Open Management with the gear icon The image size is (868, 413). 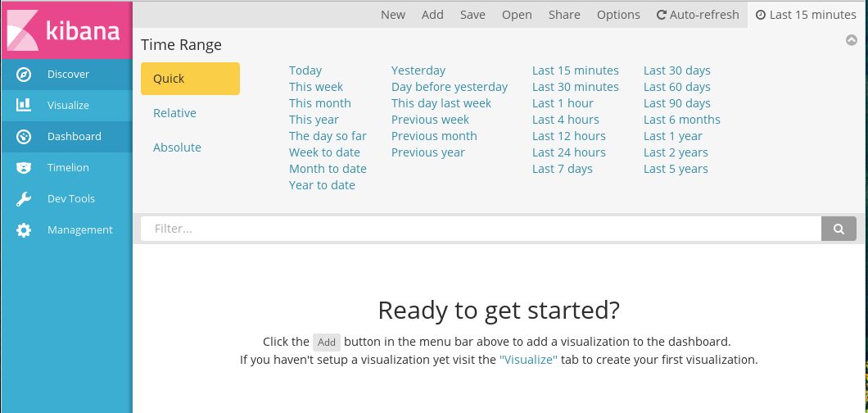coord(24,229)
